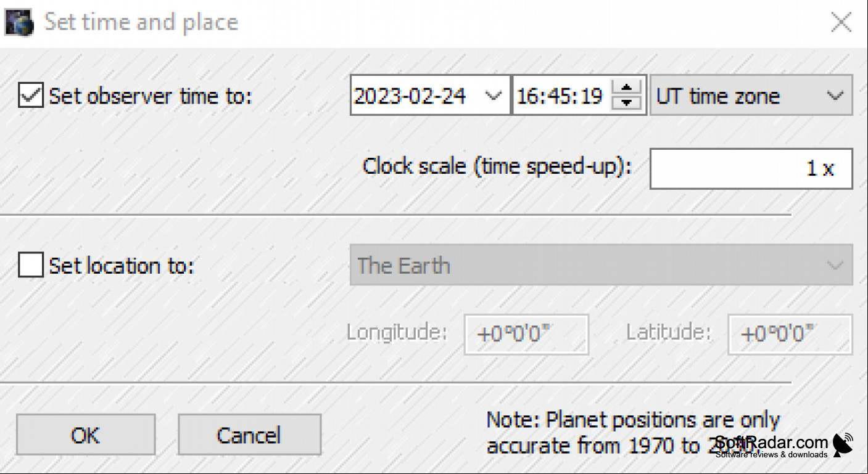Click the Set location to label text

(122, 266)
